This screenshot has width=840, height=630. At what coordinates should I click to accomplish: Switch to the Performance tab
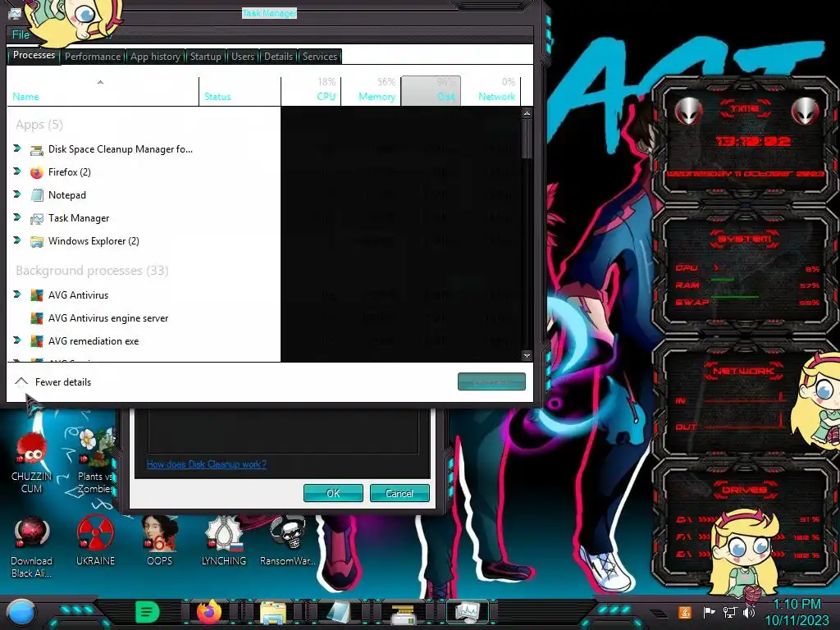pos(93,57)
